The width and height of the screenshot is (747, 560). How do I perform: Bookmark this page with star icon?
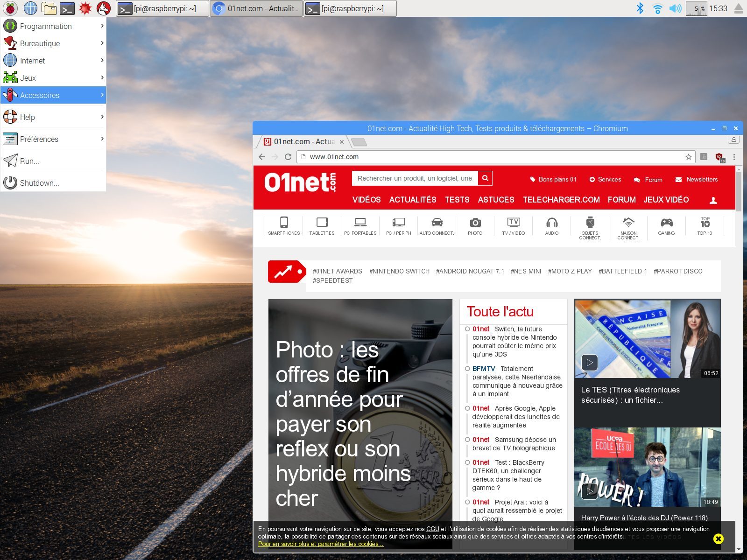(689, 157)
